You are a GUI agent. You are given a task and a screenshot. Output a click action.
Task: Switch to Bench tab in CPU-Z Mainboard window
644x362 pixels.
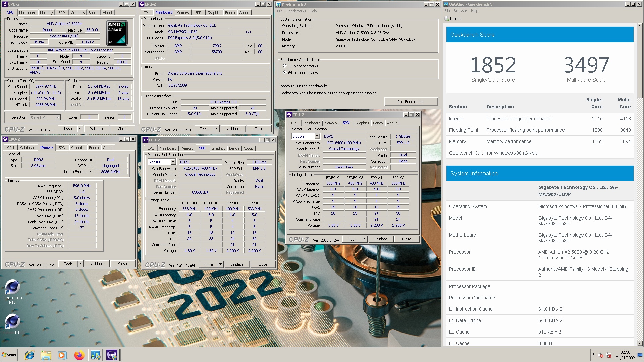pos(230,13)
